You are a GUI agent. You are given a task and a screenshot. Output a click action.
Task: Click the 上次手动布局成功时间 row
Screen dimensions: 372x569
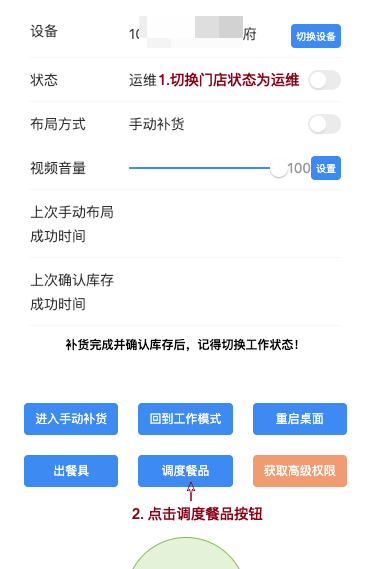(x=185, y=224)
